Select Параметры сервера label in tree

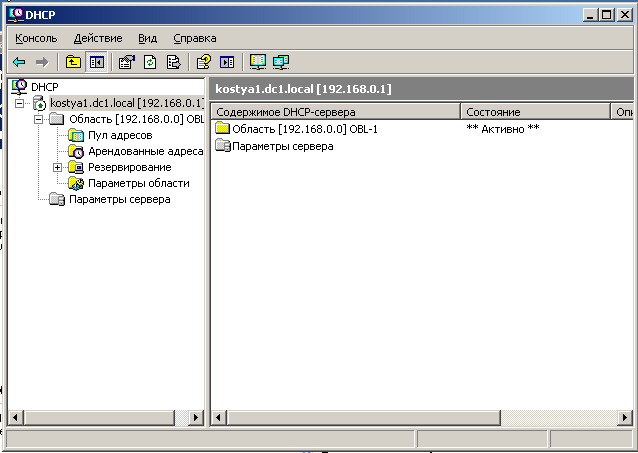coord(119,199)
